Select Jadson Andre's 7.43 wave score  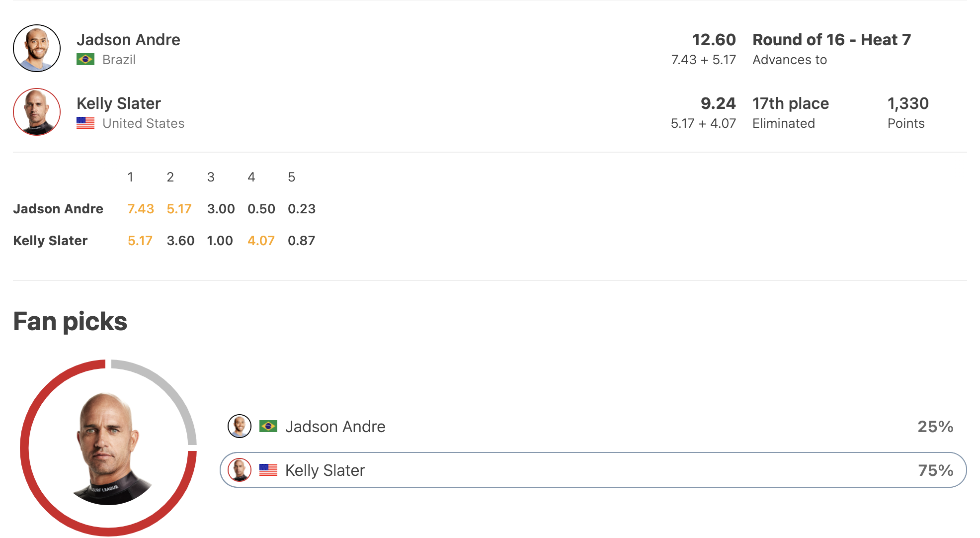tap(141, 209)
